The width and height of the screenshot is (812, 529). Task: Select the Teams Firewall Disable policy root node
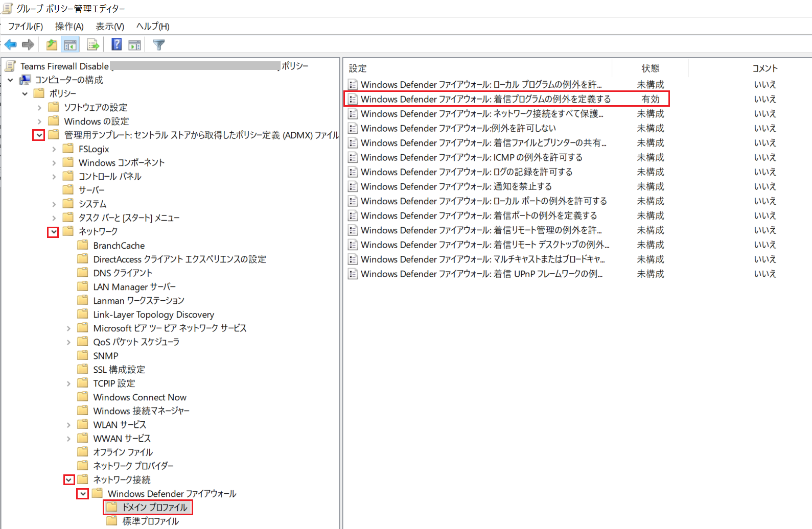click(164, 66)
